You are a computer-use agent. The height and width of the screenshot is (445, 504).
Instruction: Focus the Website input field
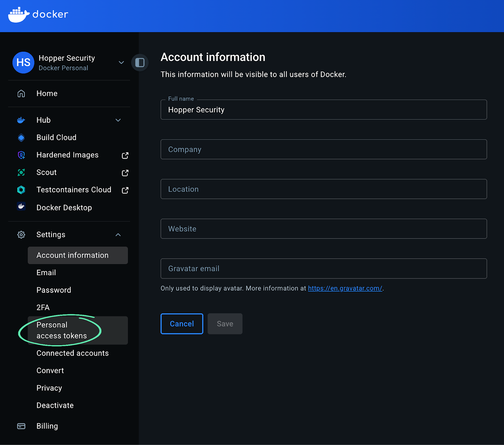pos(324,229)
